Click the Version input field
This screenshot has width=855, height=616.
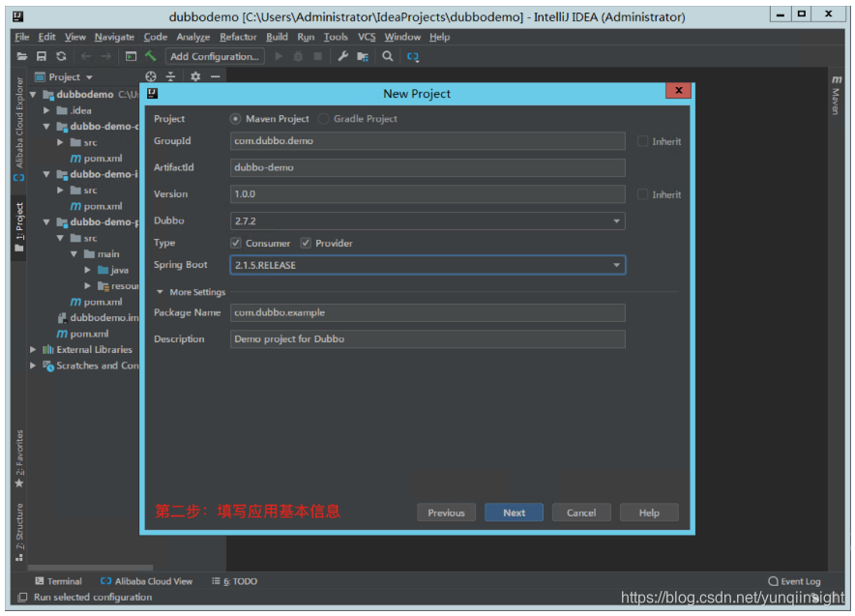point(427,193)
